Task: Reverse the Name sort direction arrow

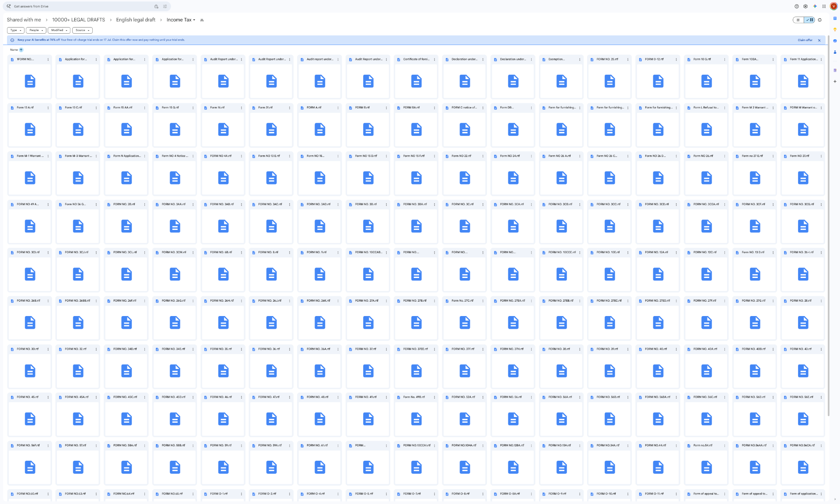Action: 21,50
